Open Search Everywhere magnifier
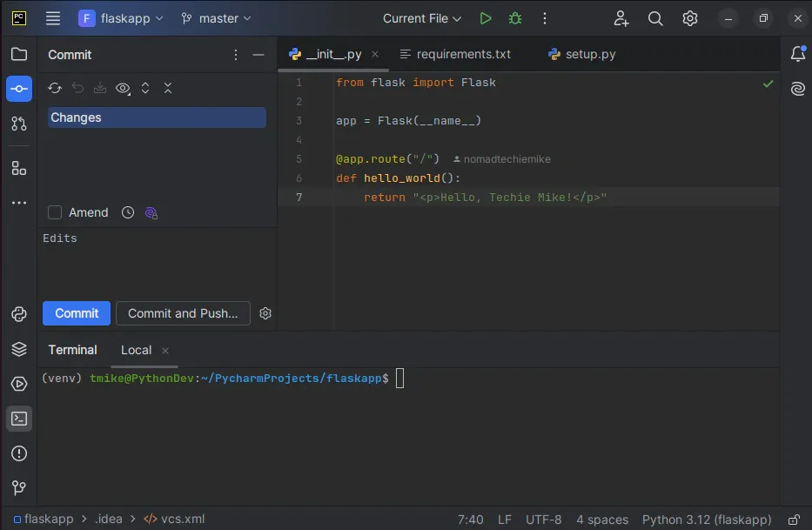 [655, 18]
